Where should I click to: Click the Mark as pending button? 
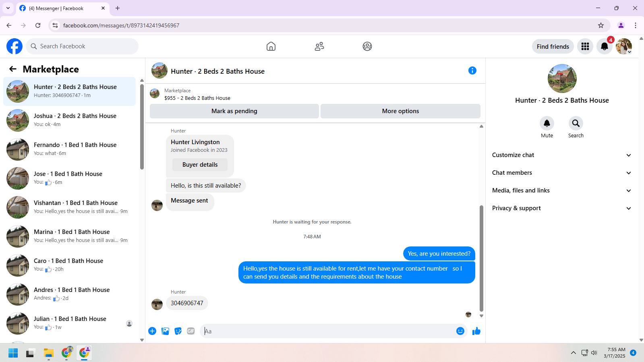pyautogui.click(x=234, y=111)
